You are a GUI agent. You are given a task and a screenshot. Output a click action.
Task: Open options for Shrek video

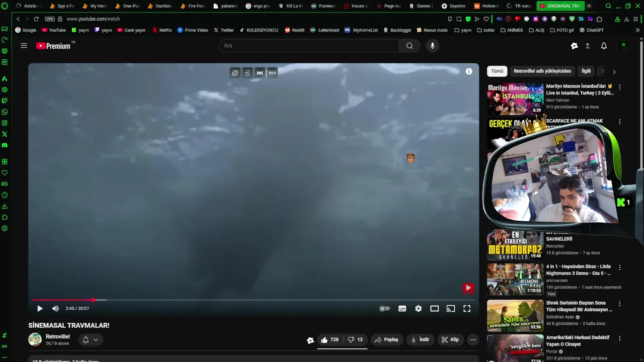(x=619, y=304)
